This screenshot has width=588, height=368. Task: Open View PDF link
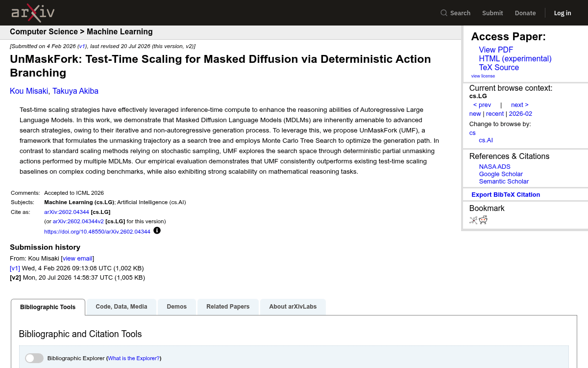coord(496,50)
